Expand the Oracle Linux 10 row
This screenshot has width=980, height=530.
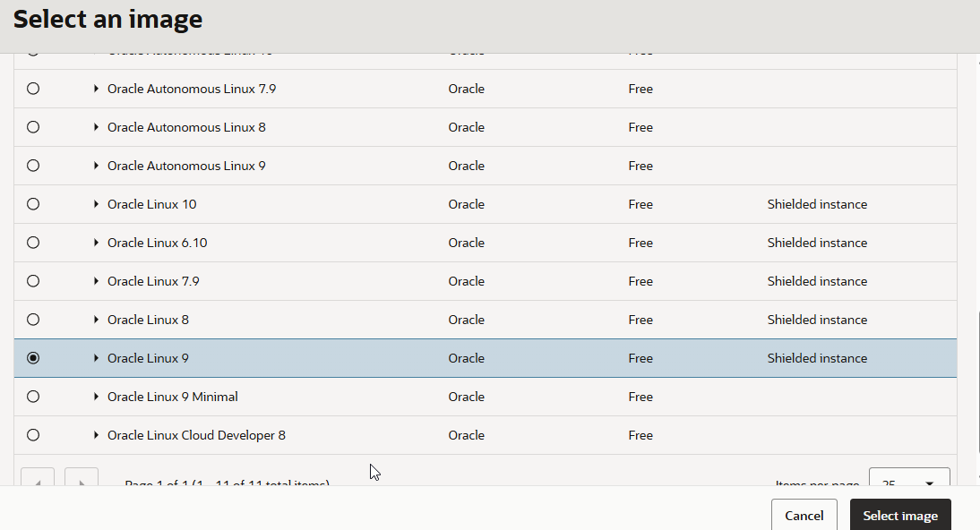pos(96,204)
